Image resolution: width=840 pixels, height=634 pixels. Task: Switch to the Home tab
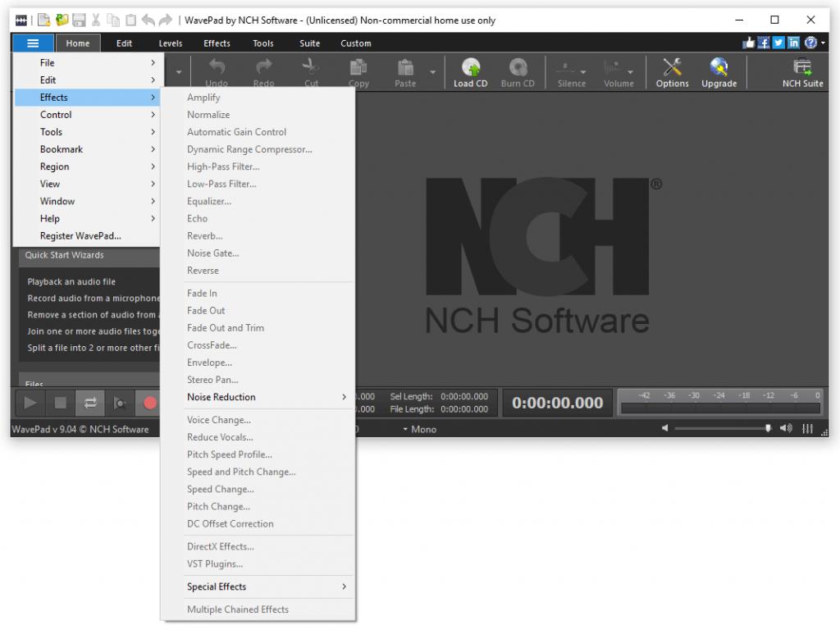point(78,43)
